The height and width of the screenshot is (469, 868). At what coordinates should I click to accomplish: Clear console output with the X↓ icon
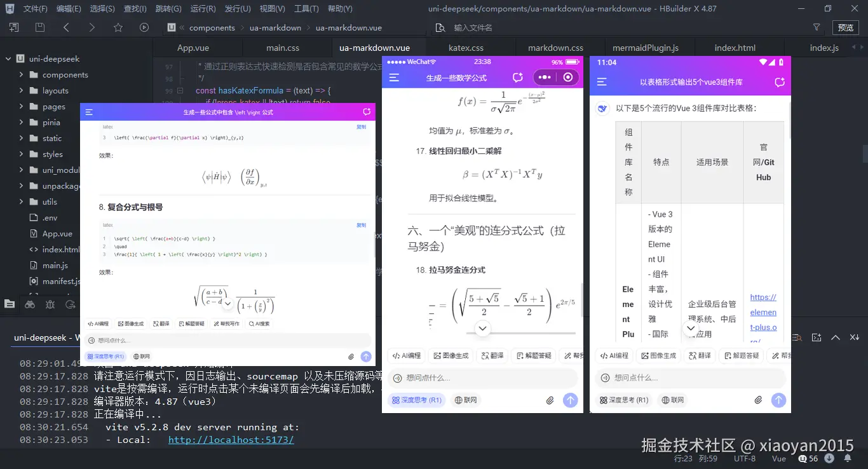[x=854, y=337]
